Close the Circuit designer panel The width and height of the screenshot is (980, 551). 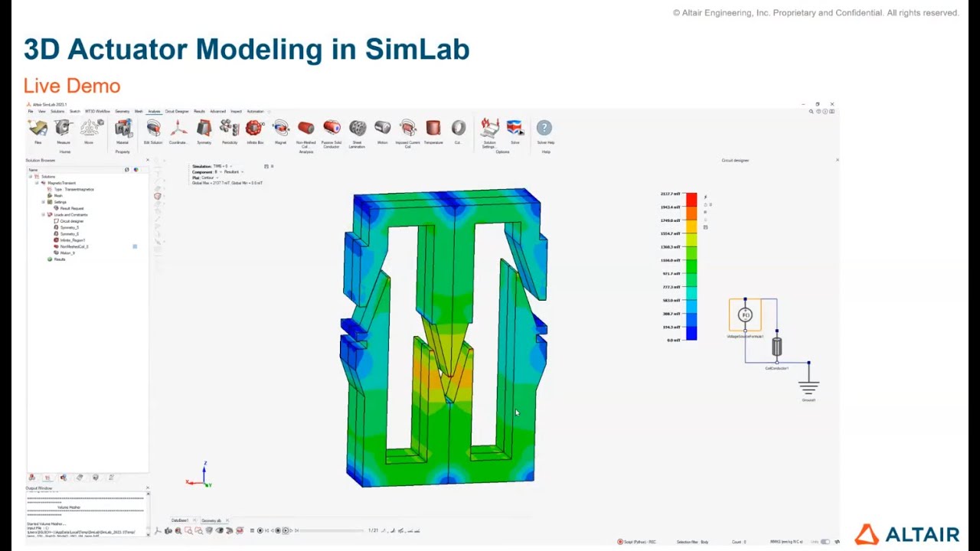(837, 160)
